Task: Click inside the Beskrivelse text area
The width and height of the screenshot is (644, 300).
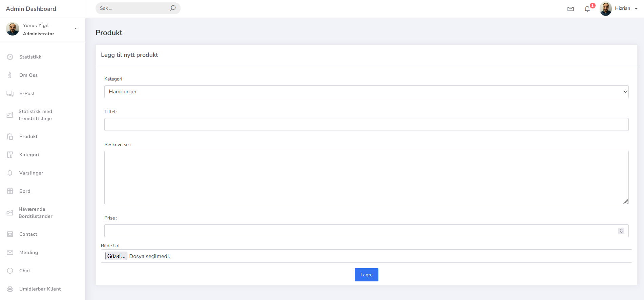Action: [366, 178]
